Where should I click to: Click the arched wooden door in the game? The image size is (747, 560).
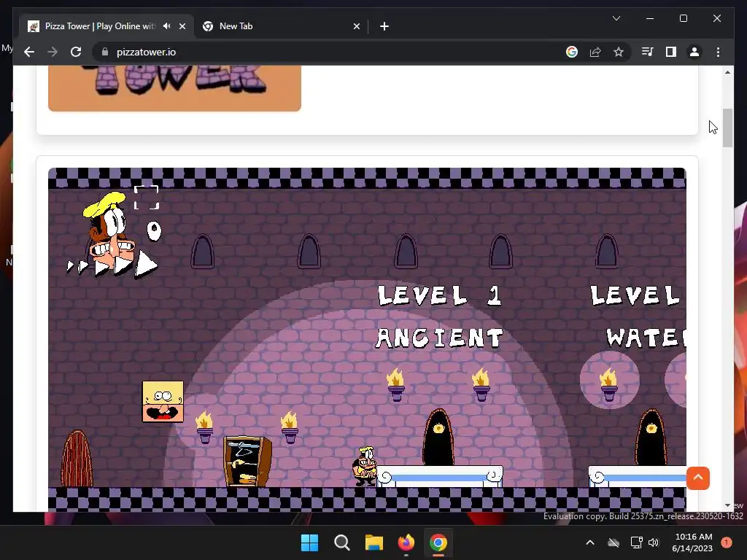pyautogui.click(x=77, y=458)
